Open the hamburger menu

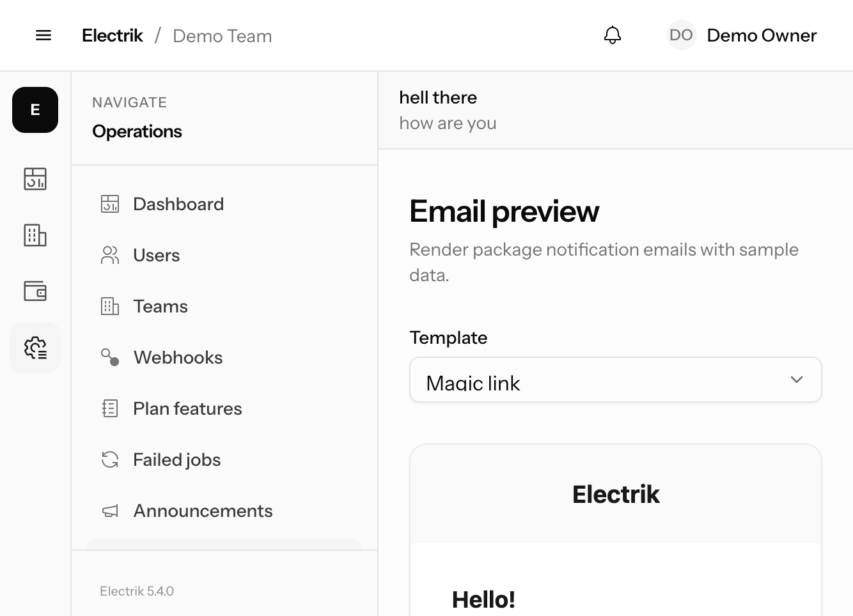(43, 35)
